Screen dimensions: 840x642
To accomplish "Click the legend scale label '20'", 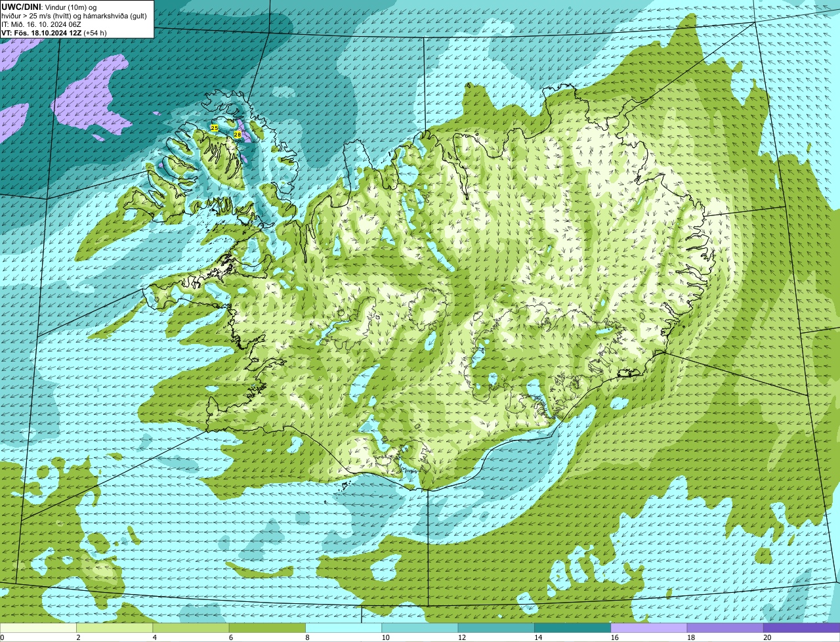I will (767, 637).
